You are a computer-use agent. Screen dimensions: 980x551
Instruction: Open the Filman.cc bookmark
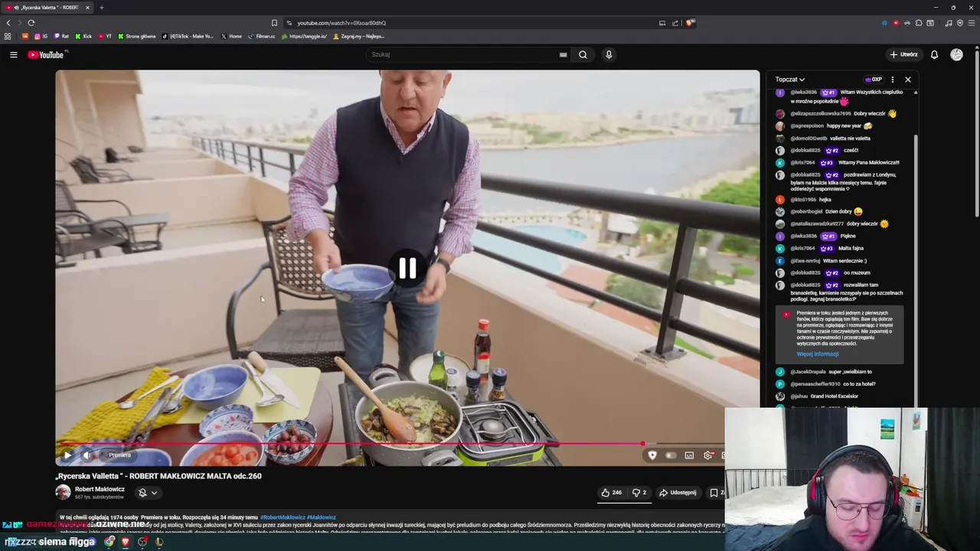pyautogui.click(x=261, y=36)
